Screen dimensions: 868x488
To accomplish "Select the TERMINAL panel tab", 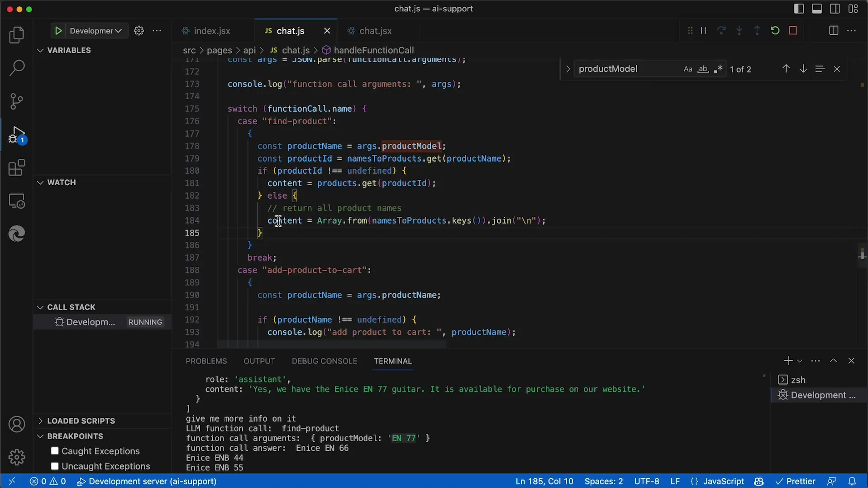I will tap(393, 361).
